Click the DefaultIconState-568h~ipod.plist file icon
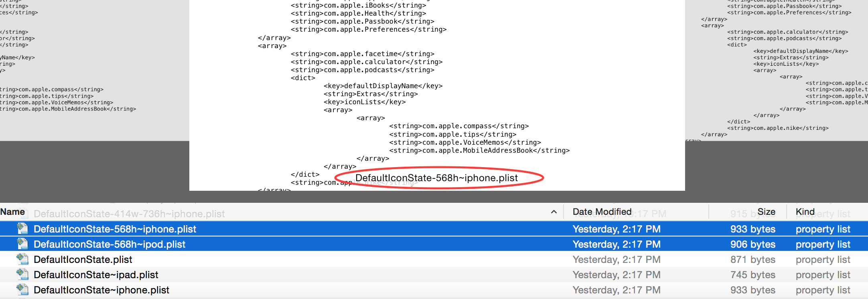Viewport: 868px width, 299px height. [22, 244]
